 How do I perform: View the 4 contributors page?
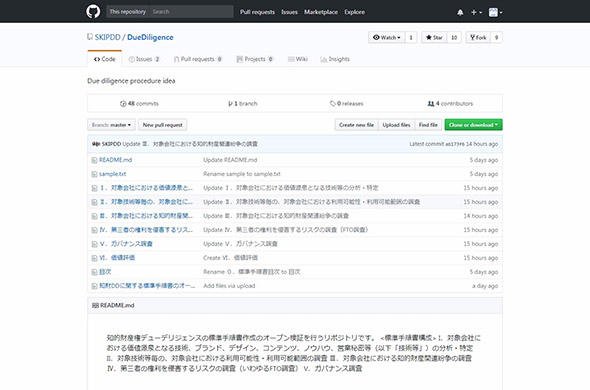[x=450, y=104]
